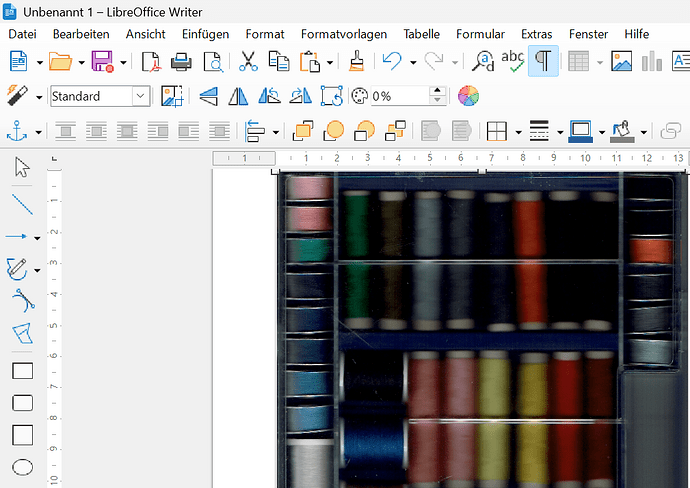
Task: Create a new document icon
Action: pos(19,61)
